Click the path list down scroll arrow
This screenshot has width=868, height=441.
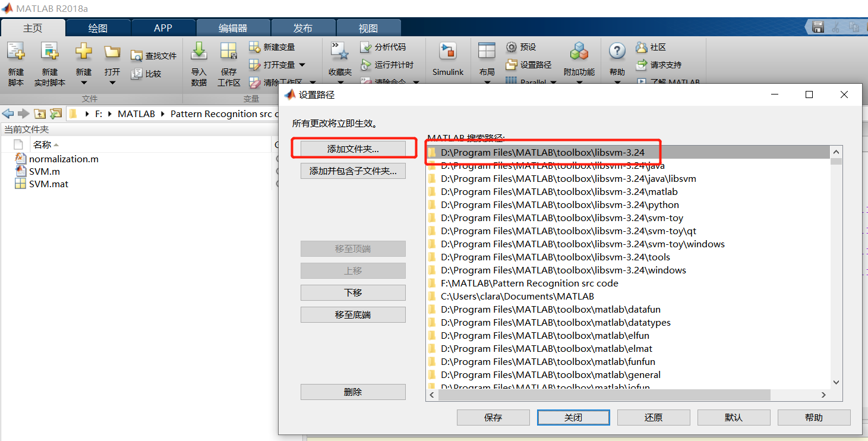click(x=836, y=383)
